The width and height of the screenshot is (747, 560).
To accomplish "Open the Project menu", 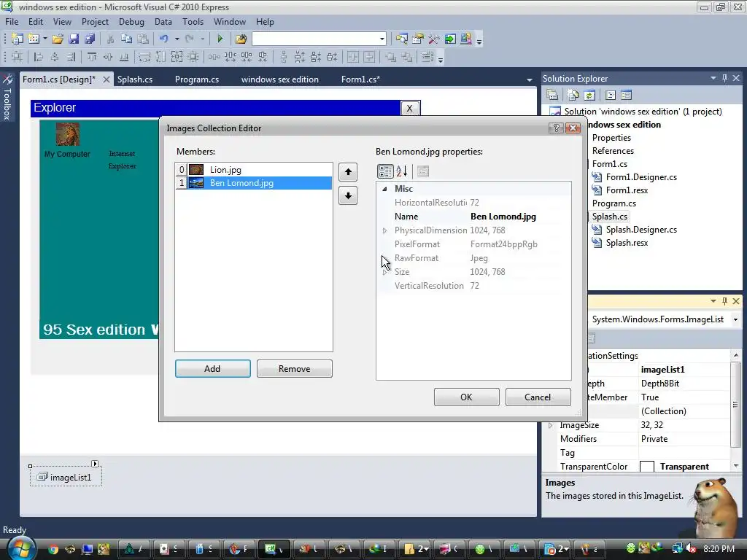I will coord(96,22).
